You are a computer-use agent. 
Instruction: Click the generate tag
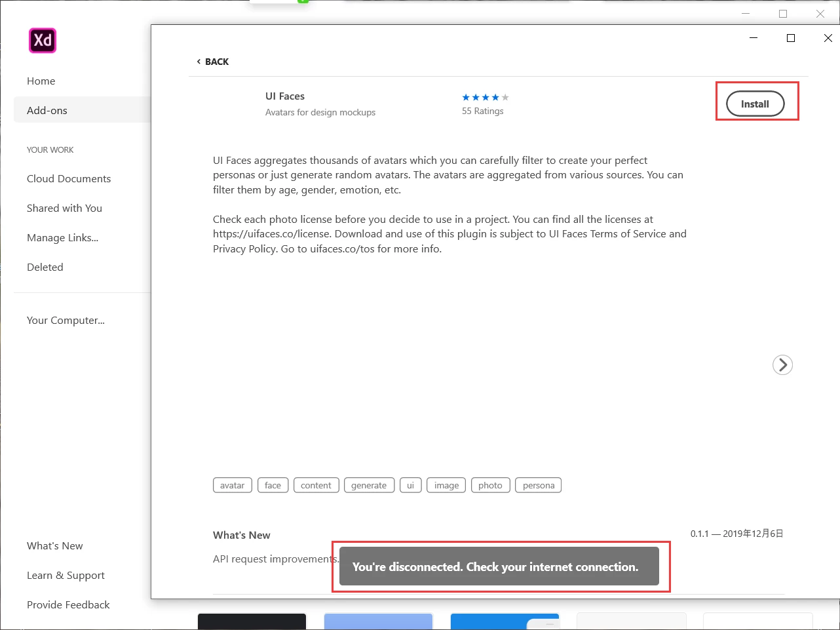click(x=369, y=485)
